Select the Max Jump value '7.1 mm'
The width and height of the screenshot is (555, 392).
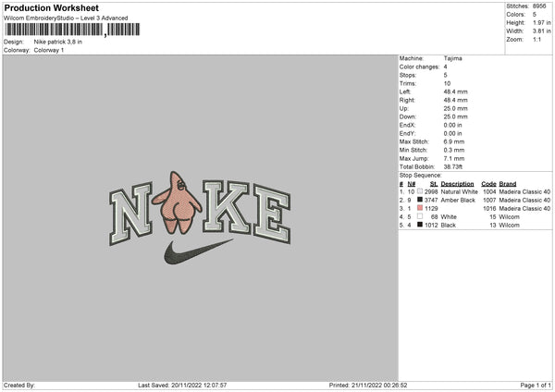[x=454, y=158]
